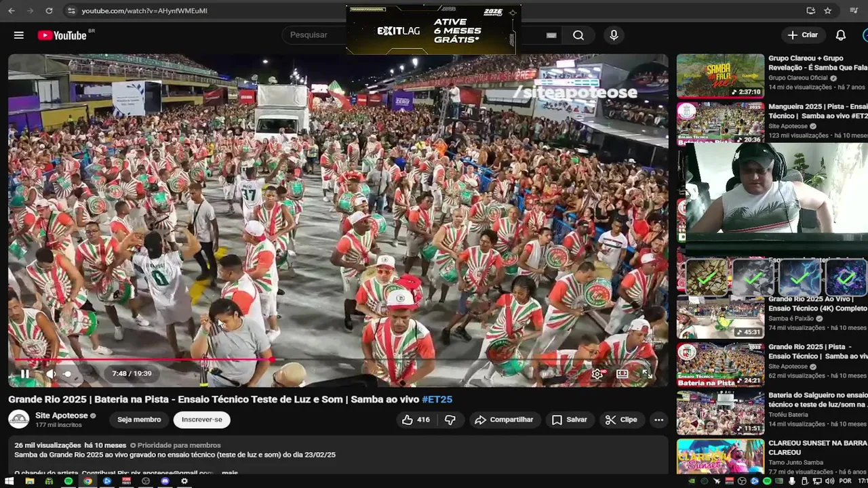Start voice search with microphone icon
Image resolution: width=868 pixels, height=488 pixels.
614,35
